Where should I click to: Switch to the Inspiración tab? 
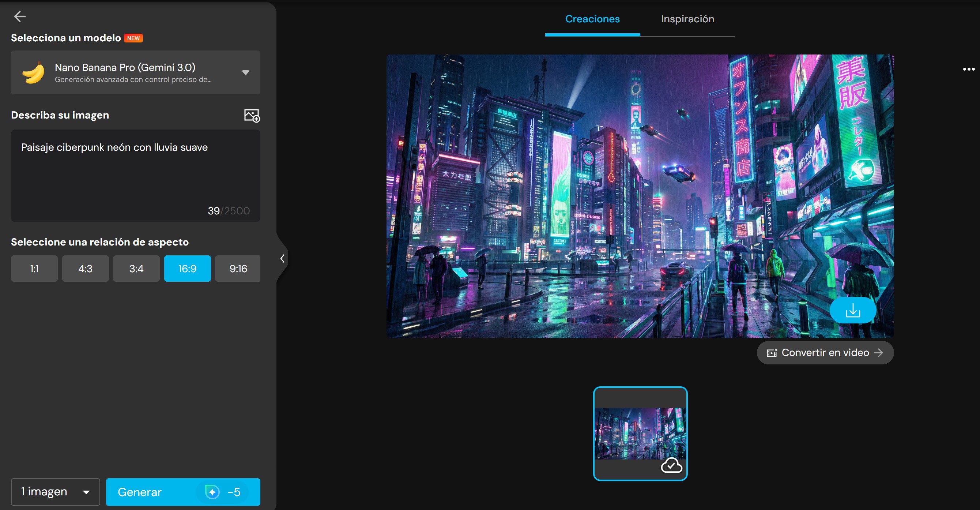click(x=687, y=19)
